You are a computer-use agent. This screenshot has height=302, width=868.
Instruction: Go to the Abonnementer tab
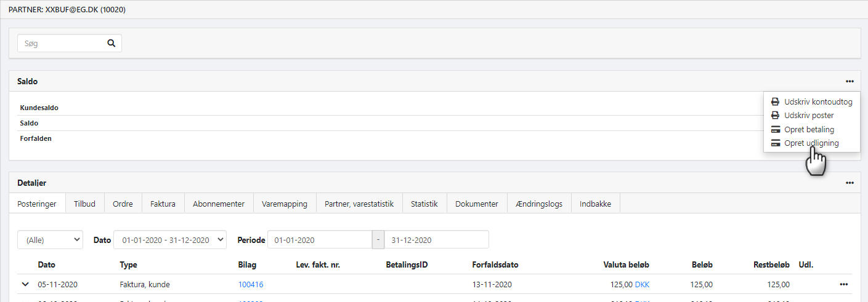[218, 204]
